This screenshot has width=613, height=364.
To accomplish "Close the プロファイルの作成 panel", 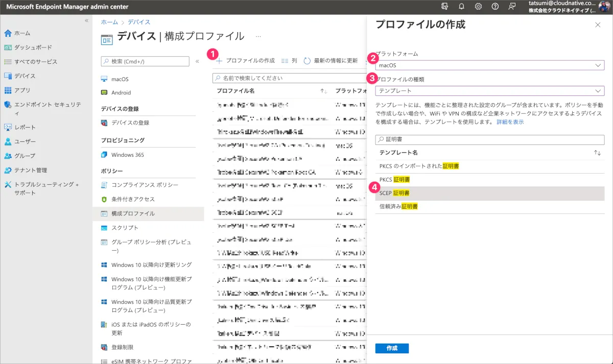I will tap(598, 25).
